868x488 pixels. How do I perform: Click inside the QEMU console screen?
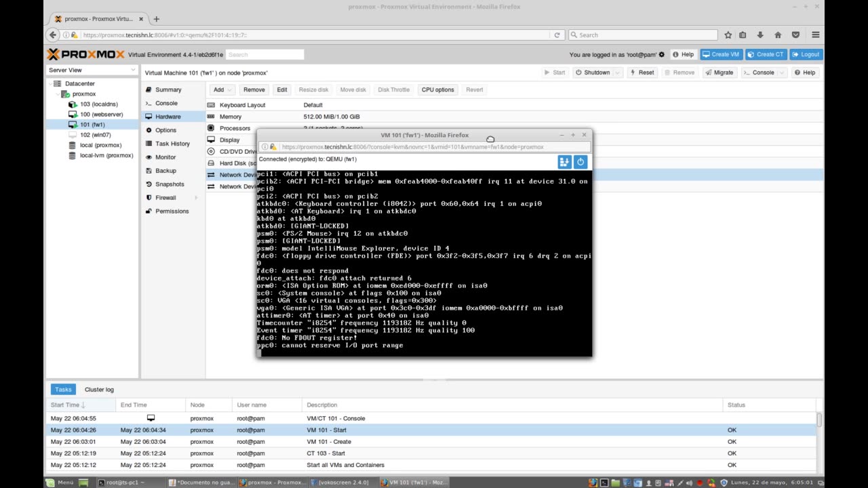pyautogui.click(x=424, y=263)
